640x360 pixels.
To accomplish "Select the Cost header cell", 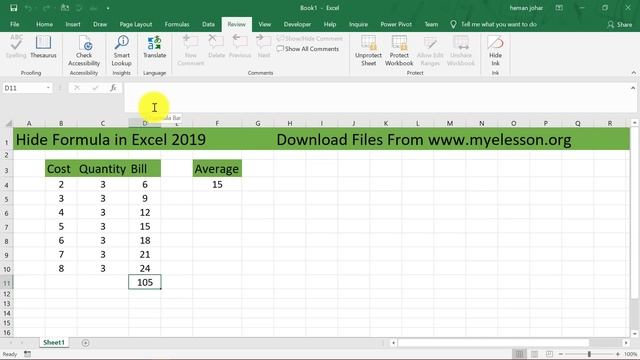I will [x=61, y=169].
